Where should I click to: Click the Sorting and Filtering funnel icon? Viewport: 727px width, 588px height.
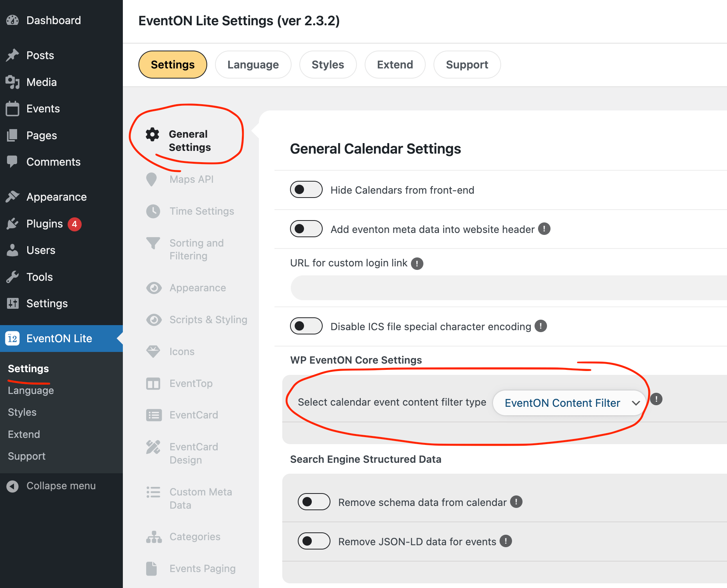click(153, 243)
